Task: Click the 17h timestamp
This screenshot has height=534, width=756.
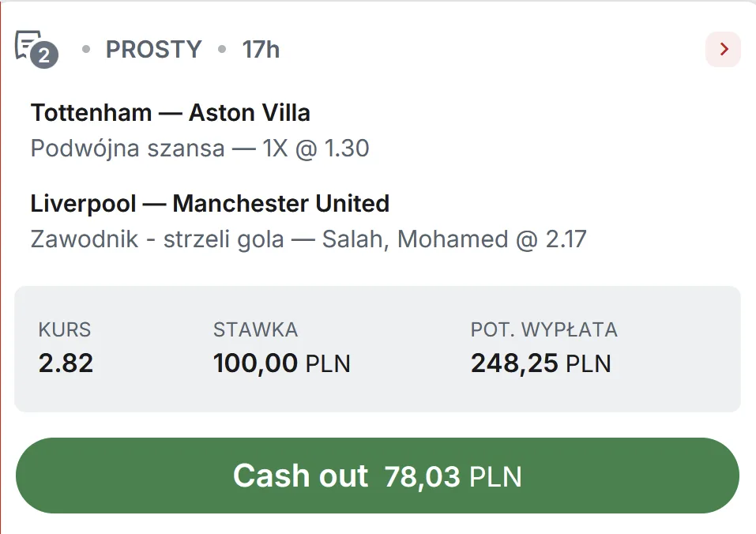Action: click(261, 50)
